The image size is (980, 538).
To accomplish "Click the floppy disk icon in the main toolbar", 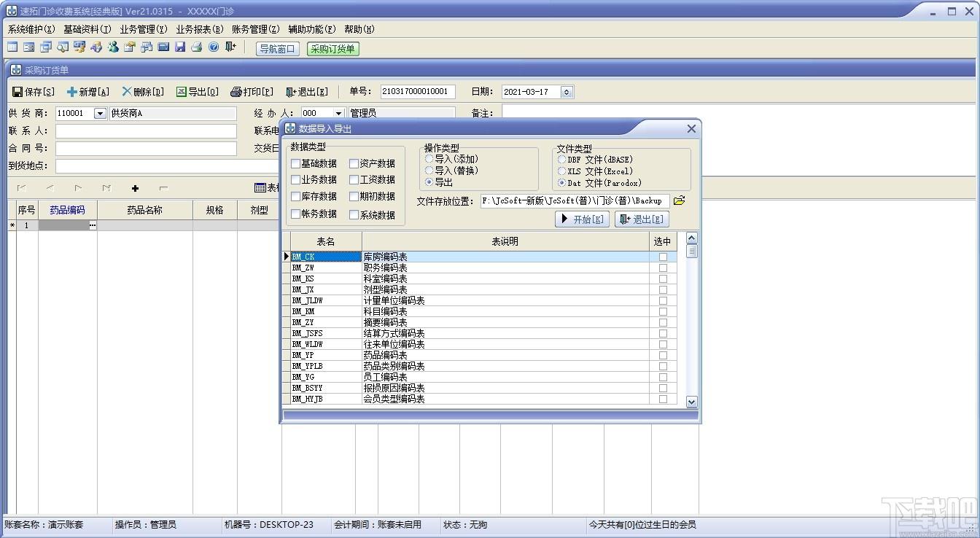I will pos(180,47).
